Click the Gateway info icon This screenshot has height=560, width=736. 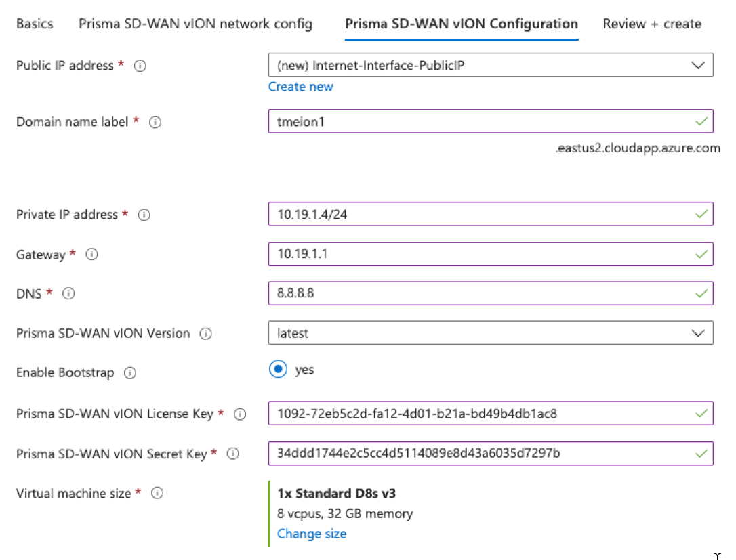pos(92,255)
